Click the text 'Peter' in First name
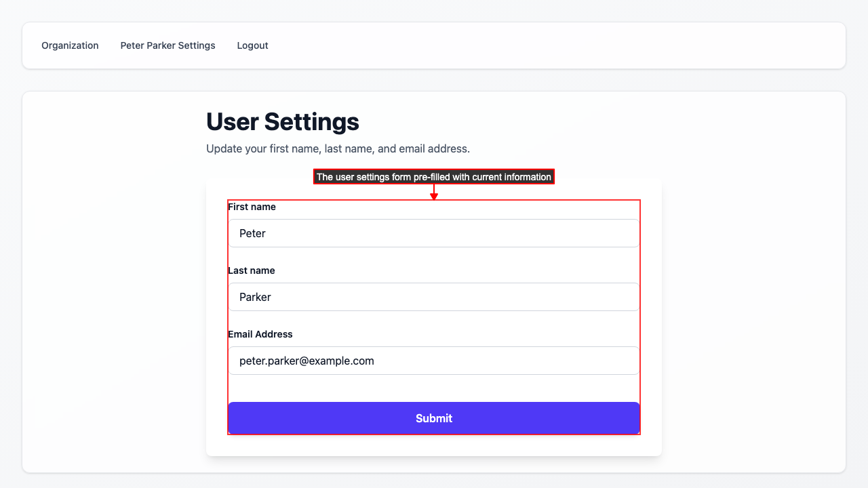Viewport: 868px width, 488px height. pyautogui.click(x=252, y=233)
